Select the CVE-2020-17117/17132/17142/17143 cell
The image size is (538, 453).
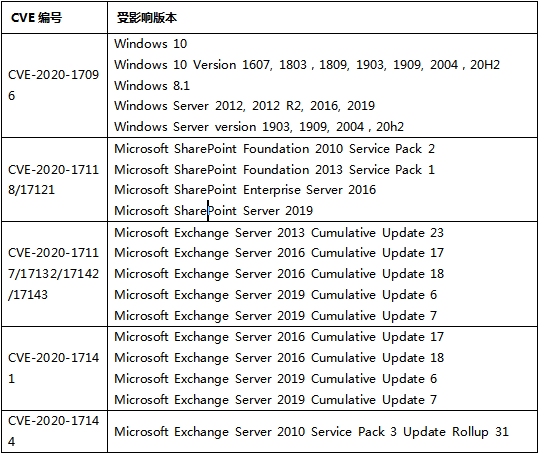(x=54, y=274)
